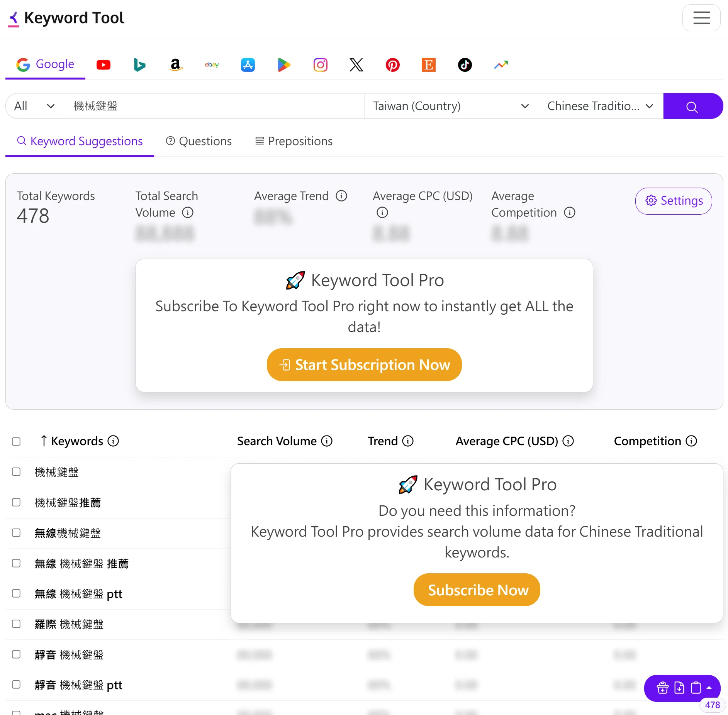728x715 pixels.
Task: Switch to the YouTube keyword source
Action: 103,65
